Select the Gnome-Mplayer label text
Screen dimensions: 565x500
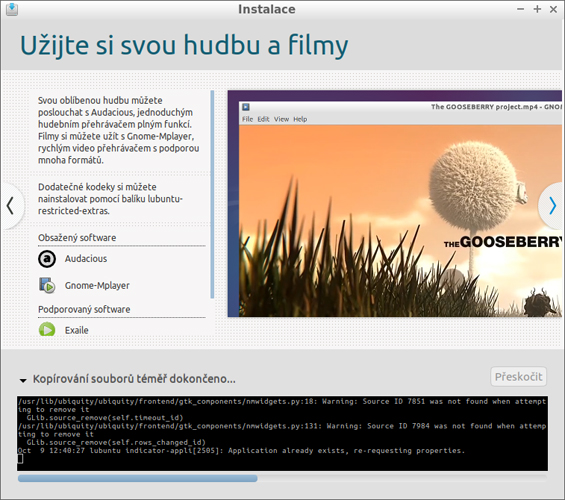[97, 285]
